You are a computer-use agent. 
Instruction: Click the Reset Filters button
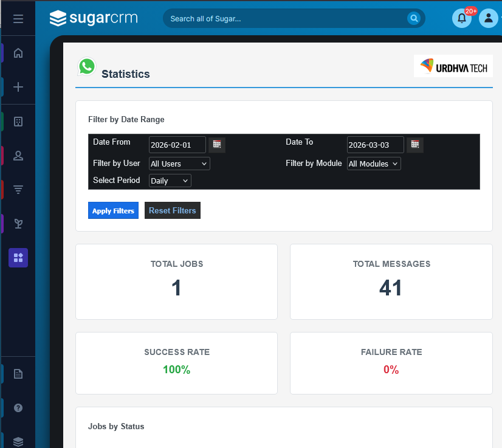[173, 210]
